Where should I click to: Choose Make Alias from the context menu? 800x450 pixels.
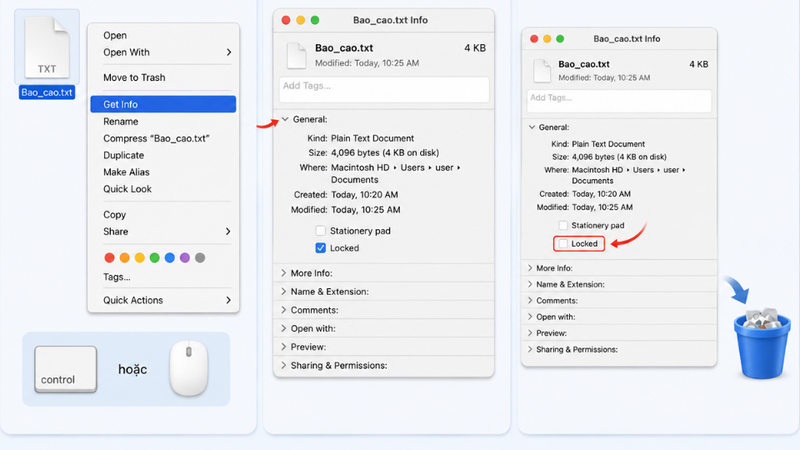163,172
